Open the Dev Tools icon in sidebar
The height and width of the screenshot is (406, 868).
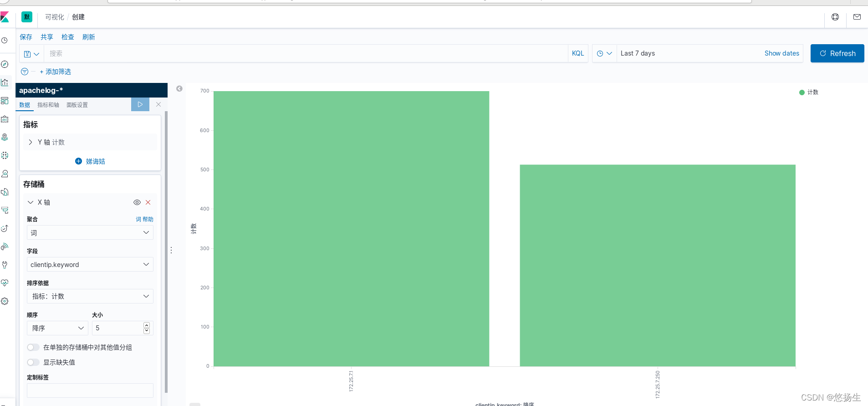[5, 265]
